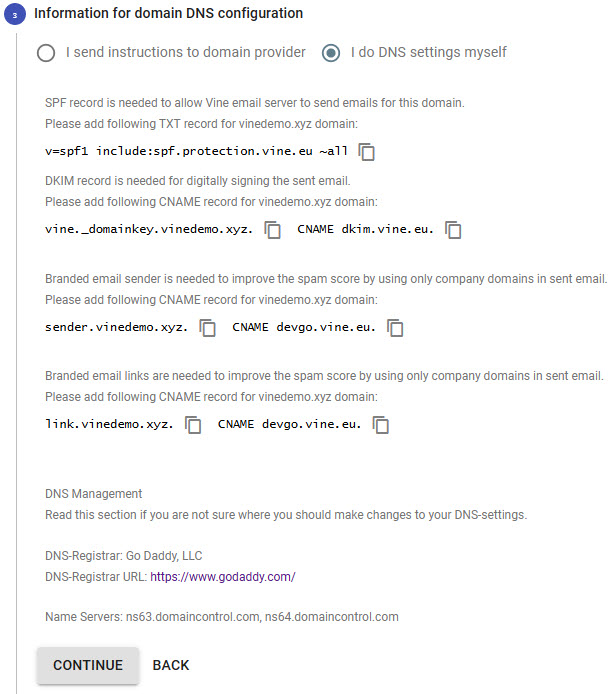Copy the SPF TXT record value

[366, 152]
